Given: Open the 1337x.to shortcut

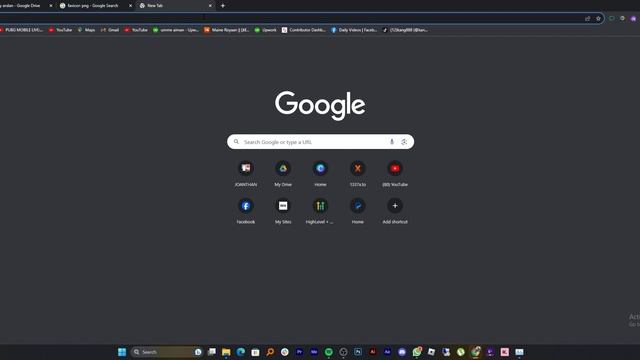Looking at the screenshot, I should 358,173.
